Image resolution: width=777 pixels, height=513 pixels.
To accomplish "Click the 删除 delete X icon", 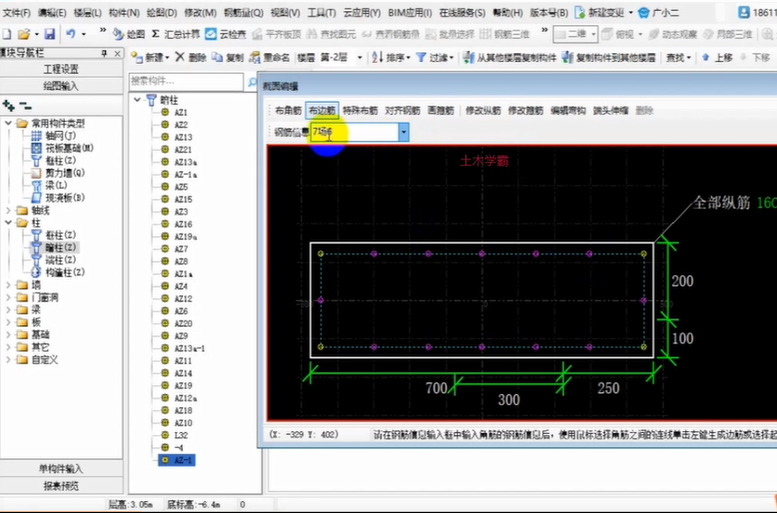I will point(180,57).
